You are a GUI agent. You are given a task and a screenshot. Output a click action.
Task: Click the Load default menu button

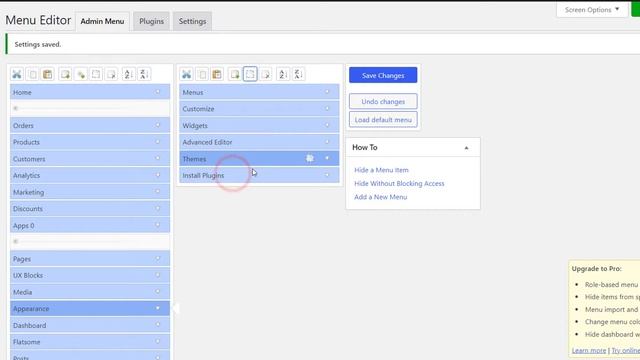click(383, 120)
